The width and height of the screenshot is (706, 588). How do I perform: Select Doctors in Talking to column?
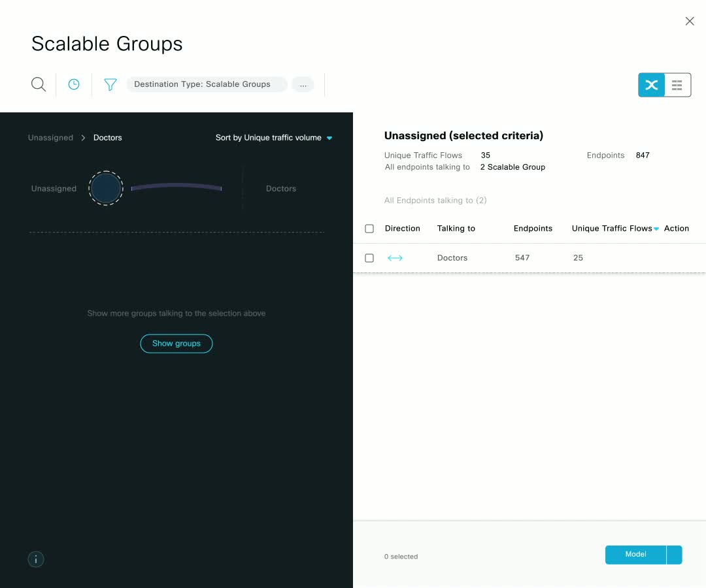pos(452,258)
